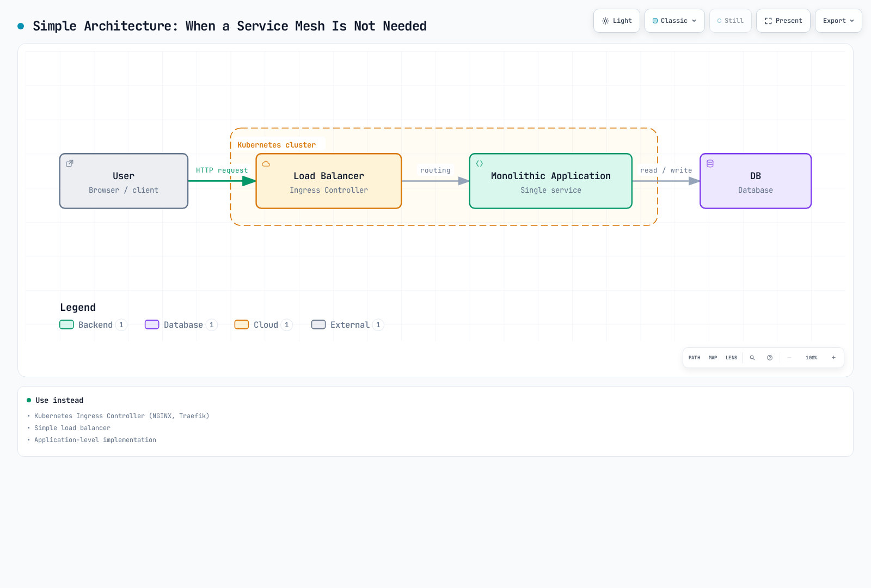The height and width of the screenshot is (588, 871).
Task: Click the Kubernetes cluster group label
Action: click(277, 145)
